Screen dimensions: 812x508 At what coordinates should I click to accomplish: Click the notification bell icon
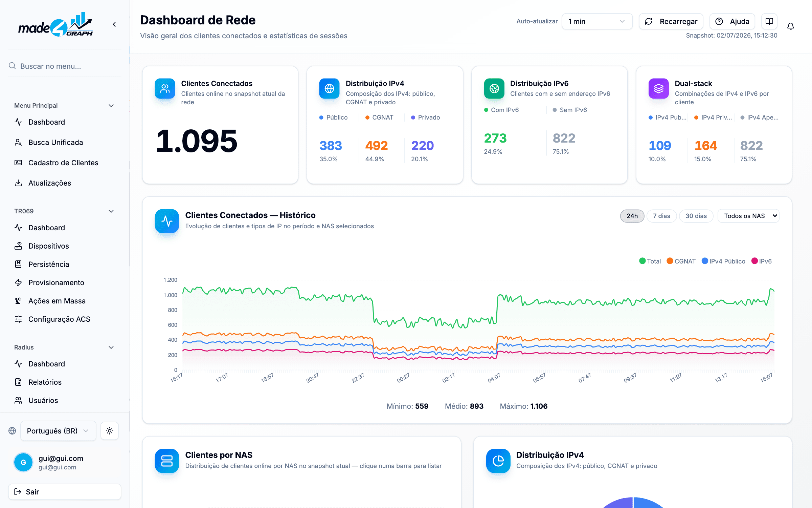(x=791, y=26)
